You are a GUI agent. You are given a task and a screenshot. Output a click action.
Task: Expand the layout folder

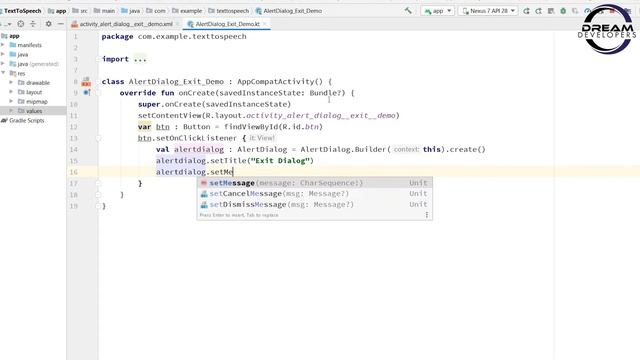coord(11,92)
